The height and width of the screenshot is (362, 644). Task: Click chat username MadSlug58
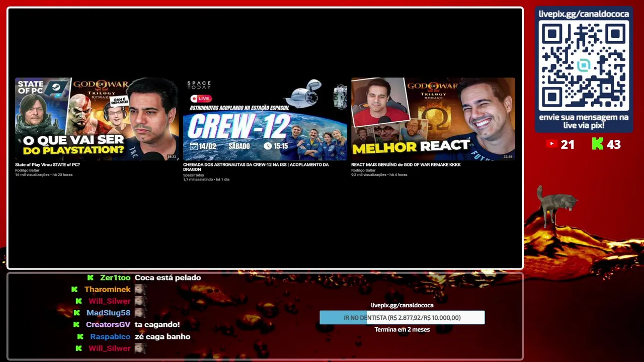tap(108, 313)
